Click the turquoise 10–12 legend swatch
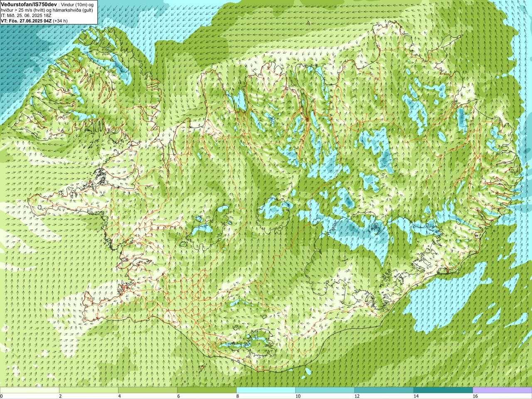Screen dimensions: 532x399 click(325, 390)
